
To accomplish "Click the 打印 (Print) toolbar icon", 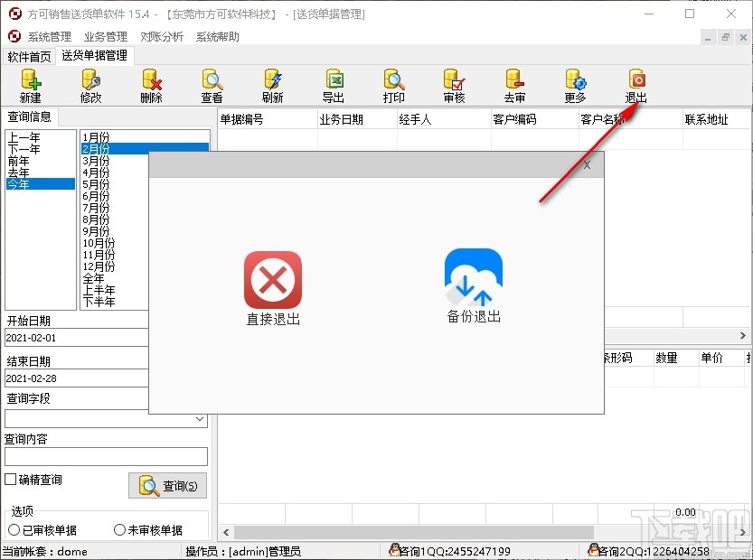I will pyautogui.click(x=394, y=85).
